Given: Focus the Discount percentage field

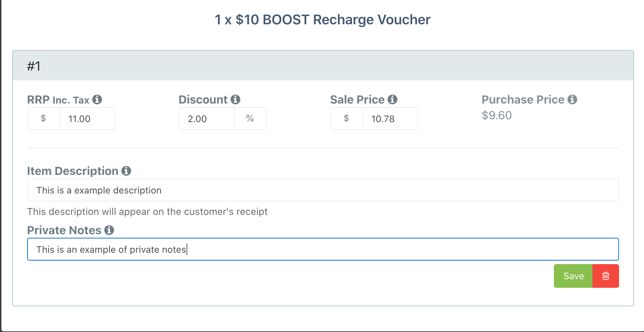Looking at the screenshot, I should (x=207, y=119).
